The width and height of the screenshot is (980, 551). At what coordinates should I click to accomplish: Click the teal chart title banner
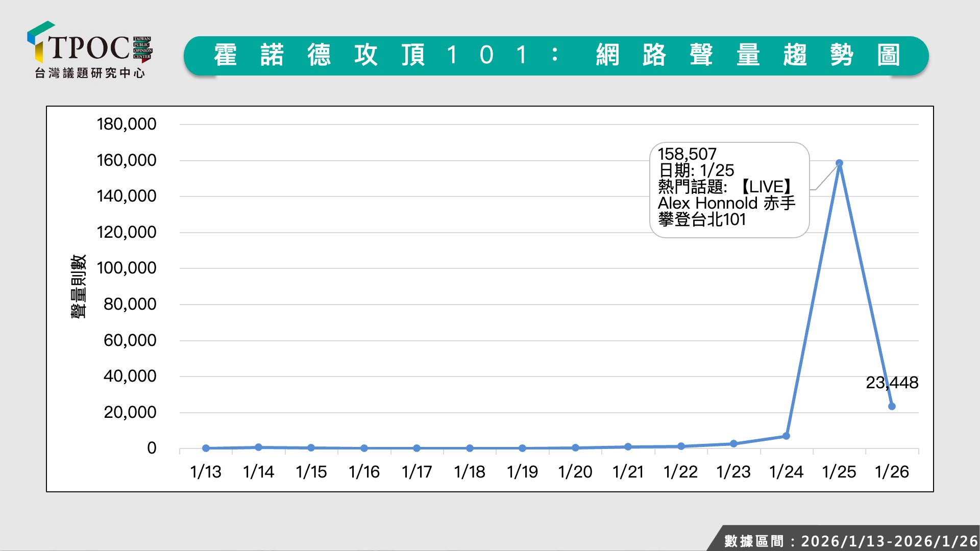click(x=556, y=56)
